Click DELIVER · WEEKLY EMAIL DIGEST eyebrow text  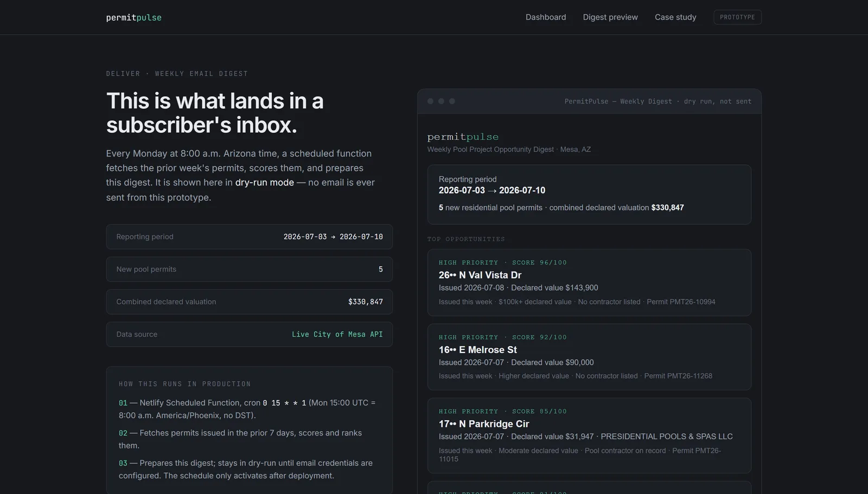[x=177, y=74]
